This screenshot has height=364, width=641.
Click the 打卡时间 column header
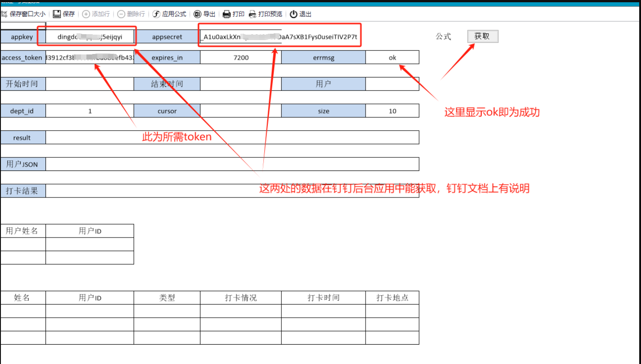click(323, 298)
